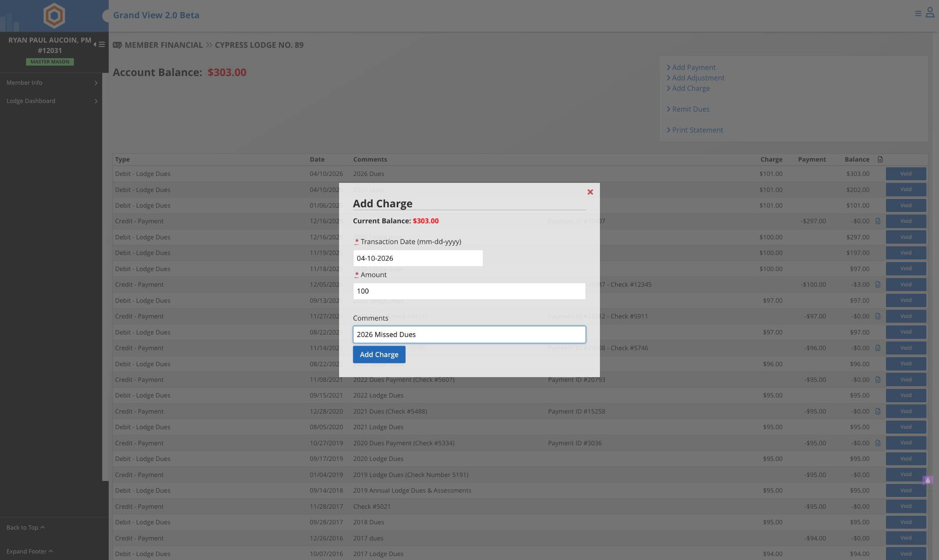
Task: Click the Member Financial breadcrumb card icon
Action: [117, 45]
